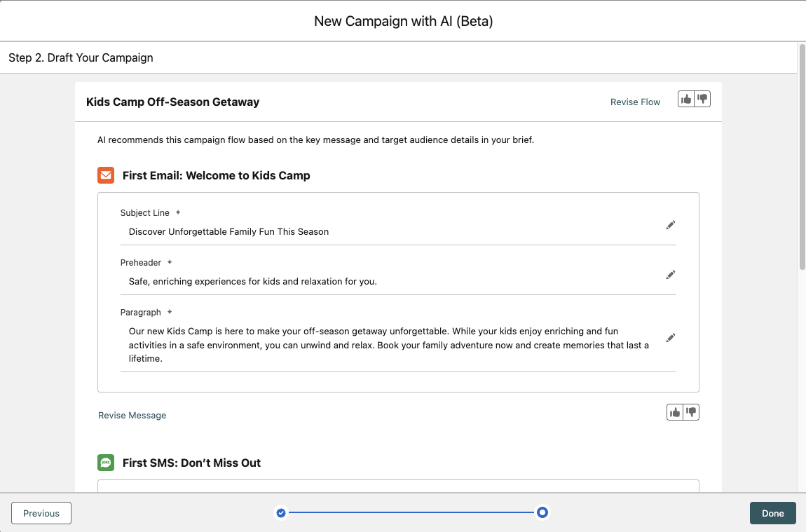806x532 pixels.
Task: Select the completed first step progress marker
Action: 281,513
